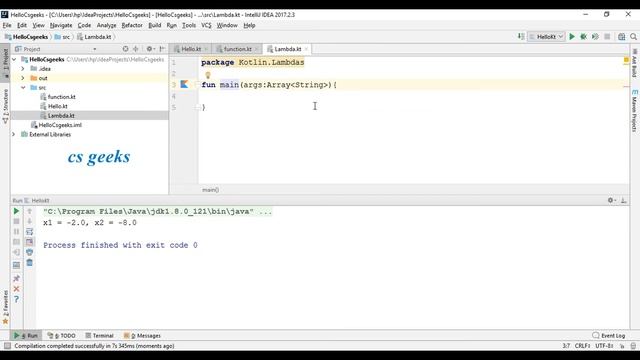Collapse the src folder

click(x=23, y=87)
